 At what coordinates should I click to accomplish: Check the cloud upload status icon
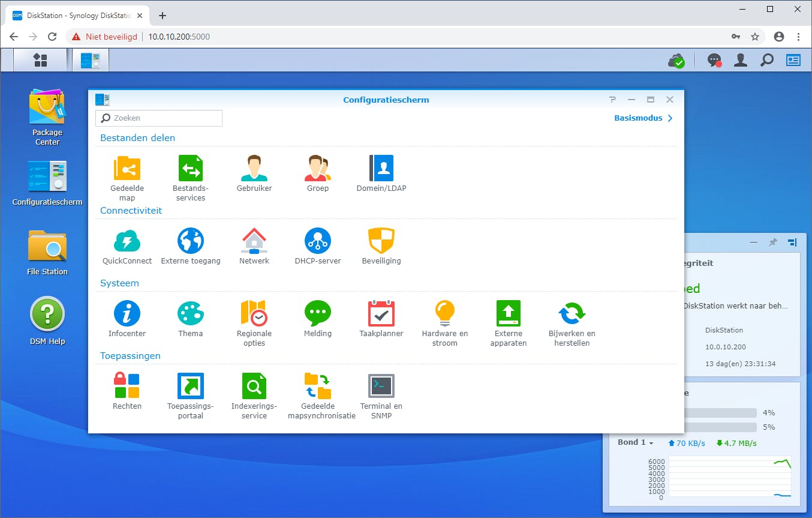click(676, 60)
